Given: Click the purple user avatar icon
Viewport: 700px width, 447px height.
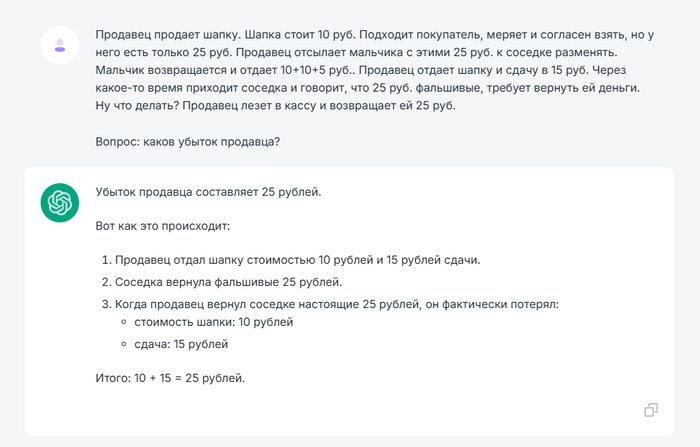Looking at the screenshot, I should (60, 44).
